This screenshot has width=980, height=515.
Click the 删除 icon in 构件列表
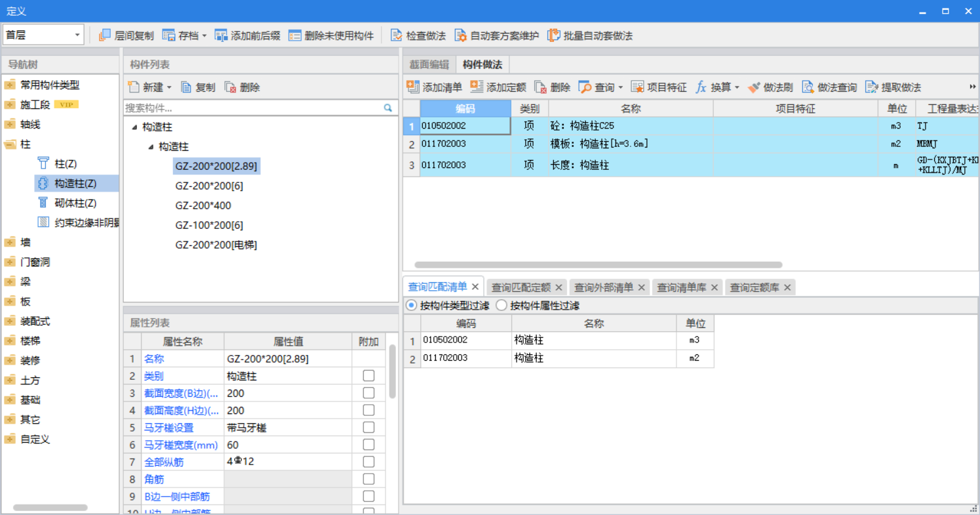pyautogui.click(x=230, y=87)
